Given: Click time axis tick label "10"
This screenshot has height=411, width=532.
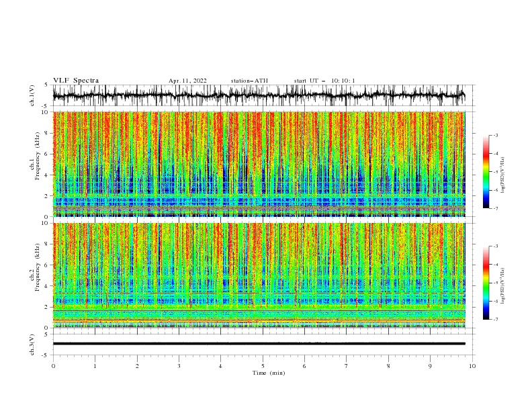Looking at the screenshot, I should [x=472, y=366].
